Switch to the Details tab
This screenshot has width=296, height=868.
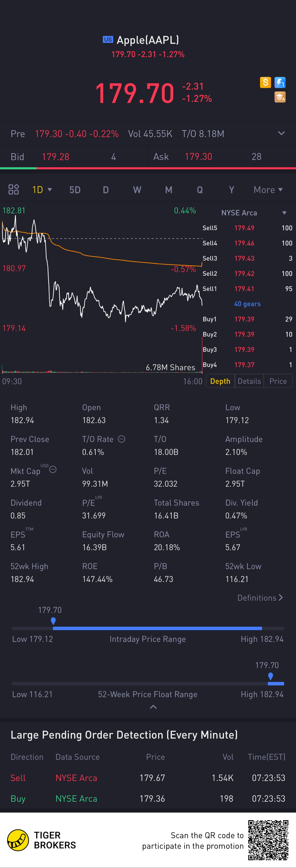(x=249, y=381)
